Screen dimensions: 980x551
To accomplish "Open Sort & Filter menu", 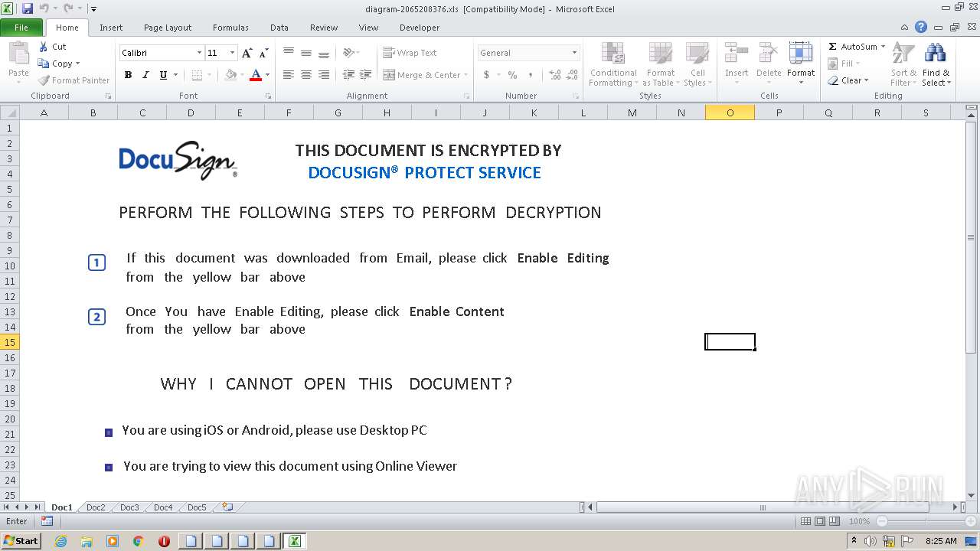I will (903, 64).
